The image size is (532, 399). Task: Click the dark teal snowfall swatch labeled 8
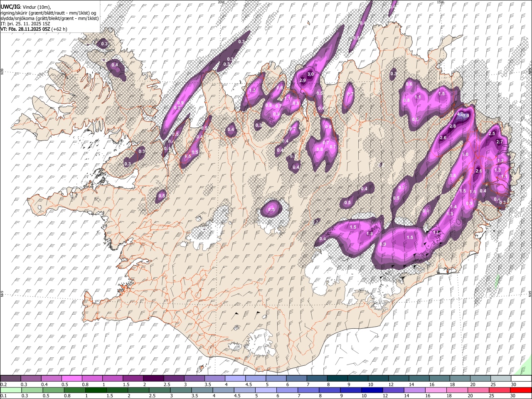click(337, 378)
